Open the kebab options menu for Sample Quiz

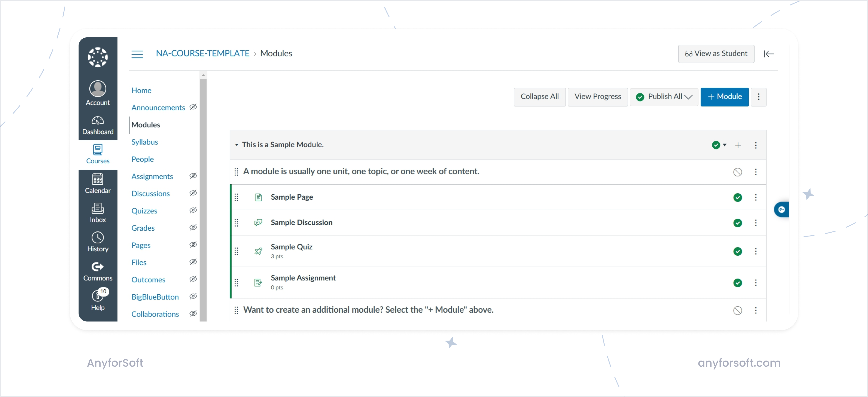(756, 251)
